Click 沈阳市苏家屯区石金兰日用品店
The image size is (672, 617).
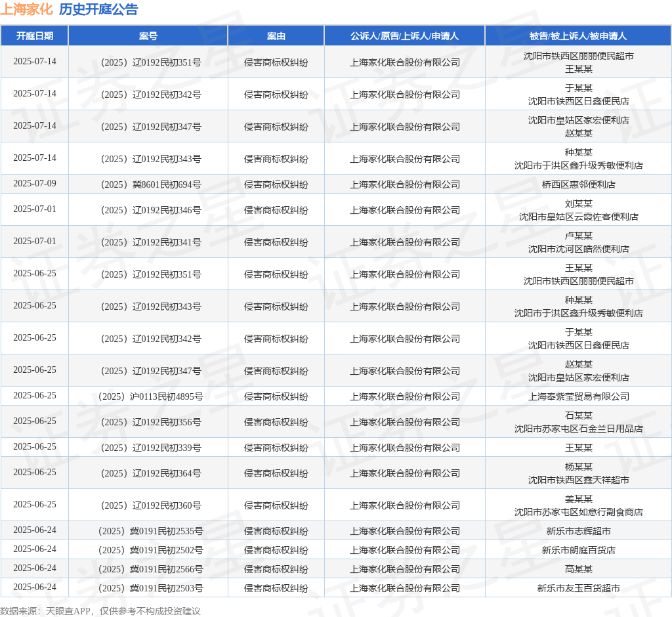pyautogui.click(x=579, y=429)
